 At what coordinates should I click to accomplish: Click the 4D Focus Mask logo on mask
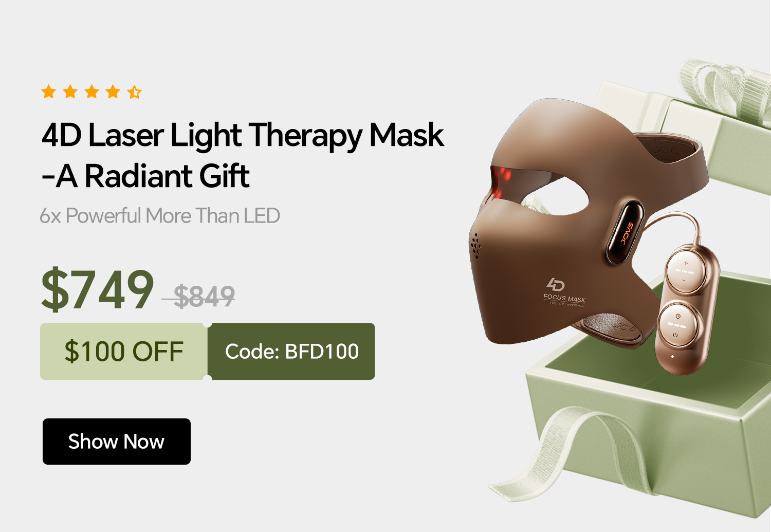(564, 291)
